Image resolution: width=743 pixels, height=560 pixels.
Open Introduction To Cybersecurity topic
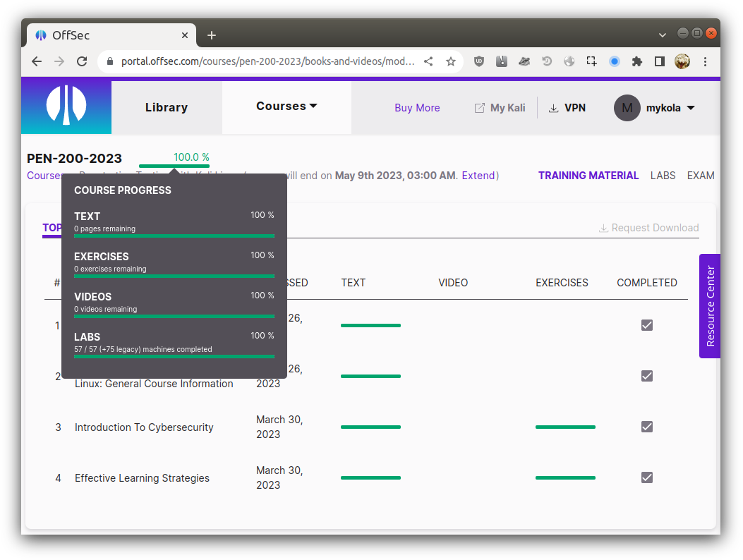pyautogui.click(x=144, y=427)
